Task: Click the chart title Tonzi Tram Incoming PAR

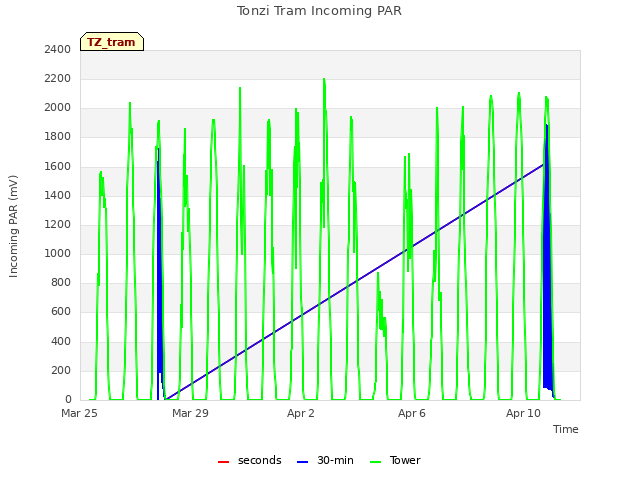Action: click(x=320, y=11)
